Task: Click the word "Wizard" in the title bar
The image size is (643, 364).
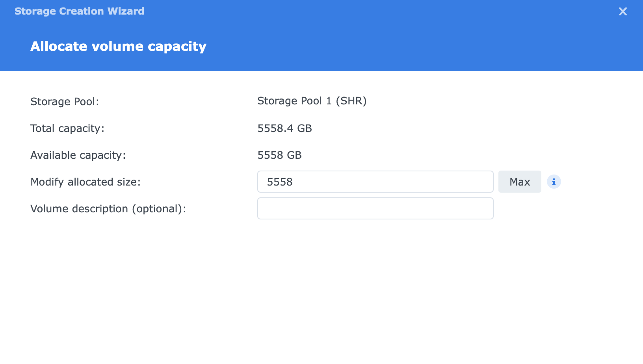Action: pos(126,11)
